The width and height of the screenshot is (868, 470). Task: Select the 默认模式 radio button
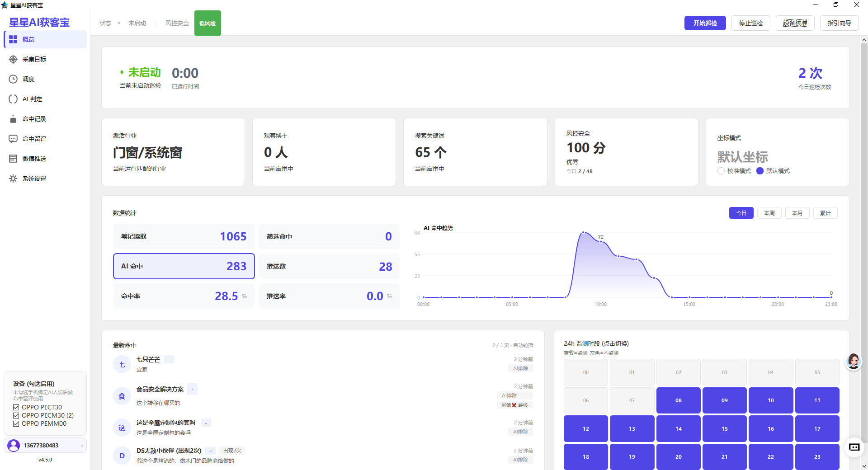[760, 171]
